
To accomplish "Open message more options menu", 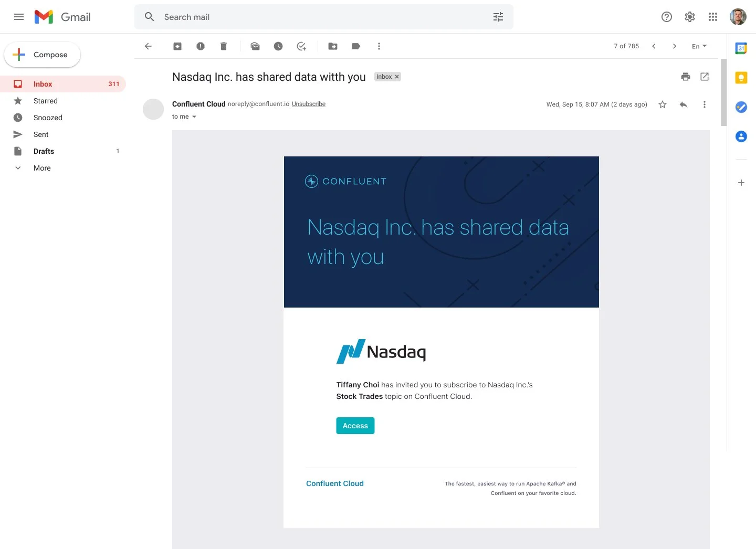I will pyautogui.click(x=705, y=104).
